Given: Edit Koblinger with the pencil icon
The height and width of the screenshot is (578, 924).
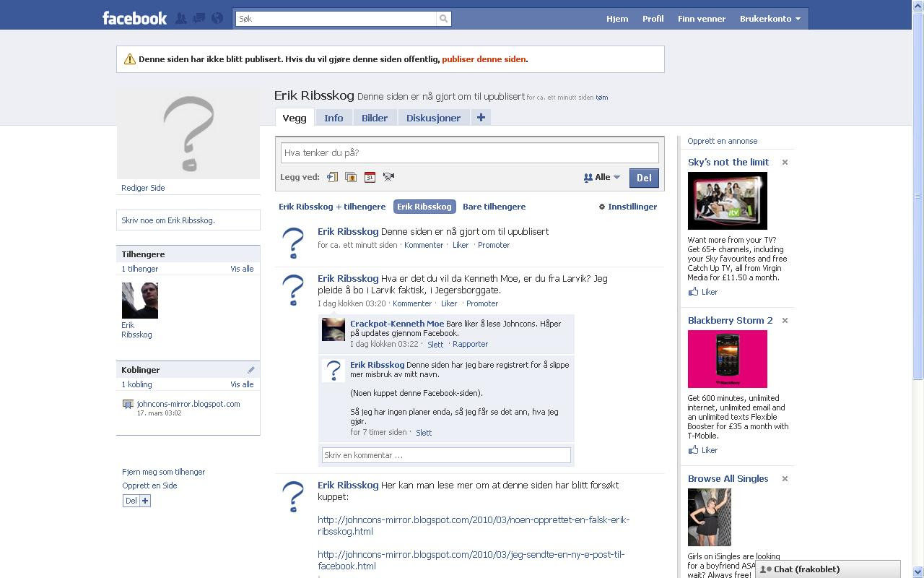Looking at the screenshot, I should click(250, 370).
